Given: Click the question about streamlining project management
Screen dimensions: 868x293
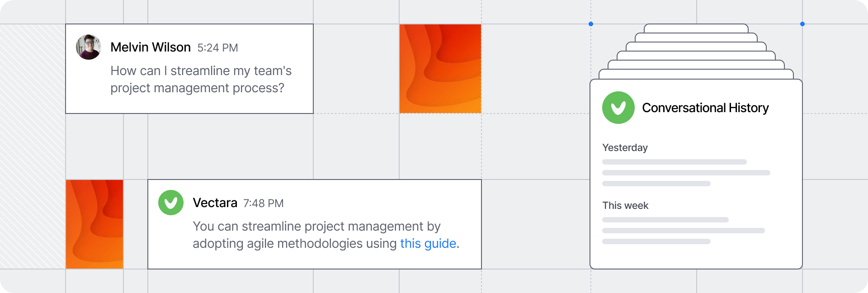Looking at the screenshot, I should 201,80.
